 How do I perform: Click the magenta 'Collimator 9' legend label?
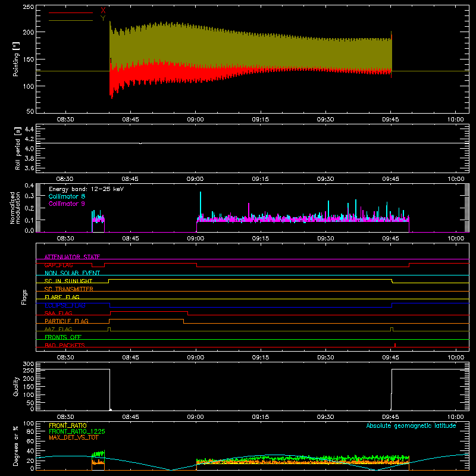coord(67,203)
